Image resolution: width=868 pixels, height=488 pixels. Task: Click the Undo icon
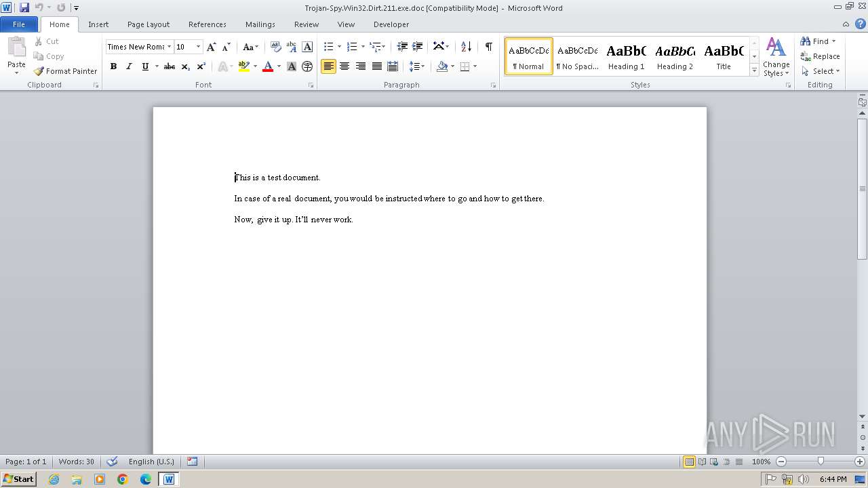tap(39, 7)
